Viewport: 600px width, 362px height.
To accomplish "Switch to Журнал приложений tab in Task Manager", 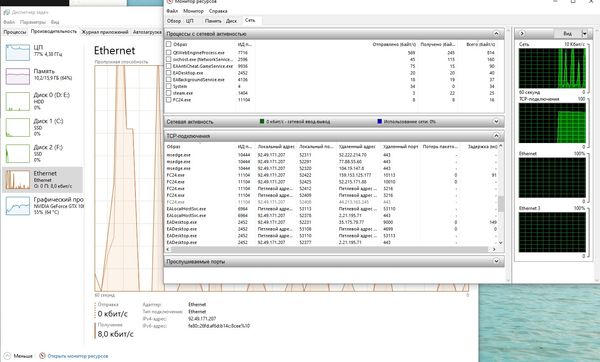I will (105, 32).
